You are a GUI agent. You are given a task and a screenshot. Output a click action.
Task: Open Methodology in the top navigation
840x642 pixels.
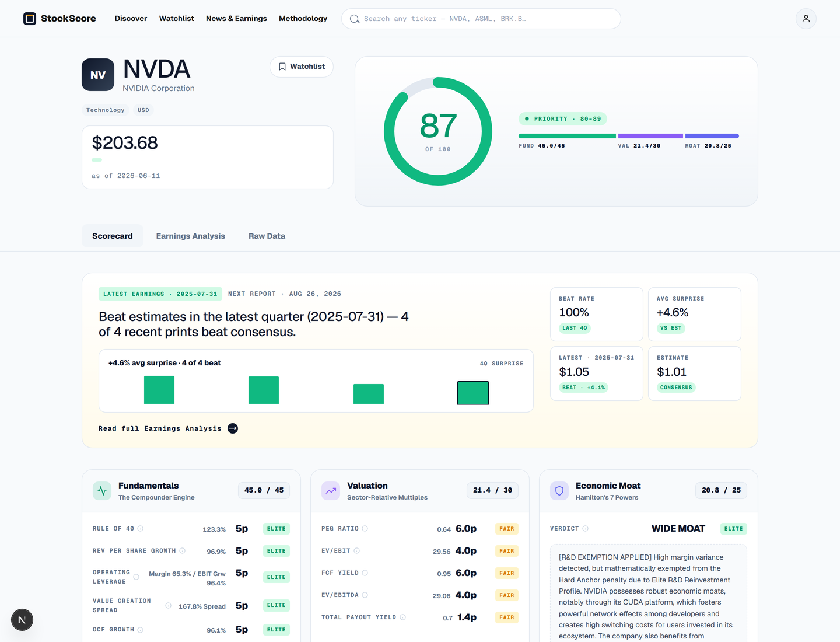click(303, 19)
